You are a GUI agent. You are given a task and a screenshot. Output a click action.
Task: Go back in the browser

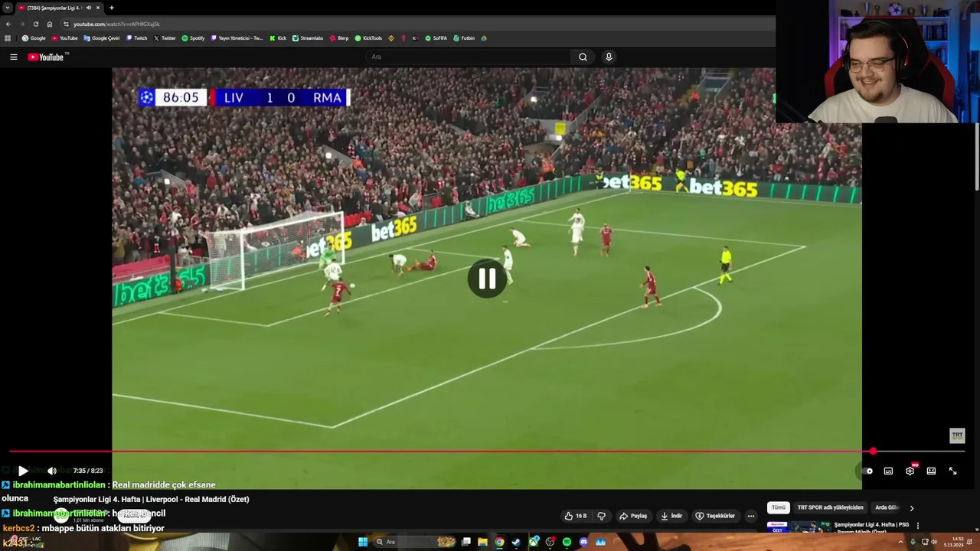[x=8, y=24]
